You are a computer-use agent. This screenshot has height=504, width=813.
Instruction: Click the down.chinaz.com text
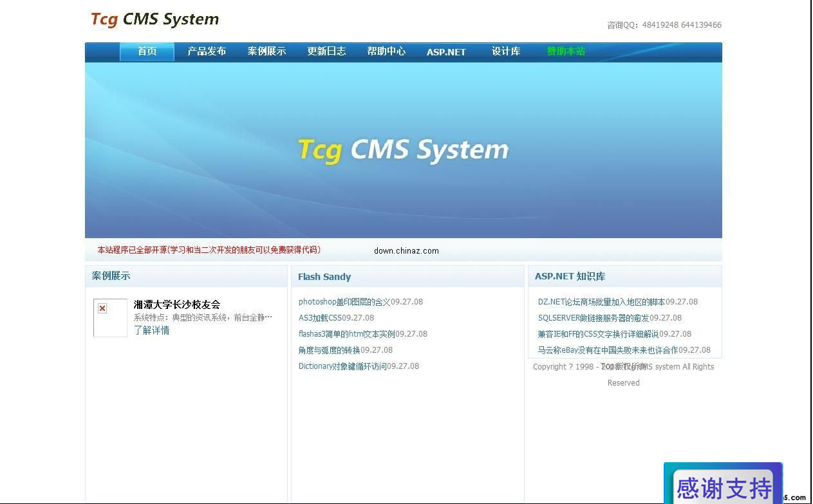[406, 251]
